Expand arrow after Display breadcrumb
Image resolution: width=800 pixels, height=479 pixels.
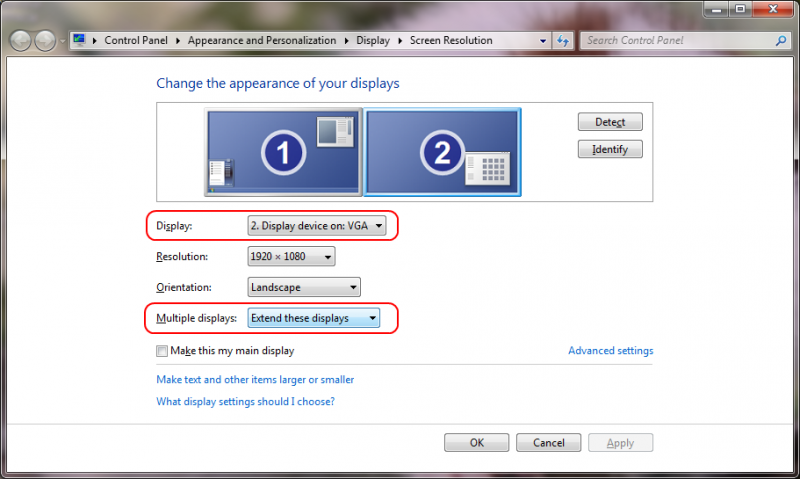coord(400,41)
